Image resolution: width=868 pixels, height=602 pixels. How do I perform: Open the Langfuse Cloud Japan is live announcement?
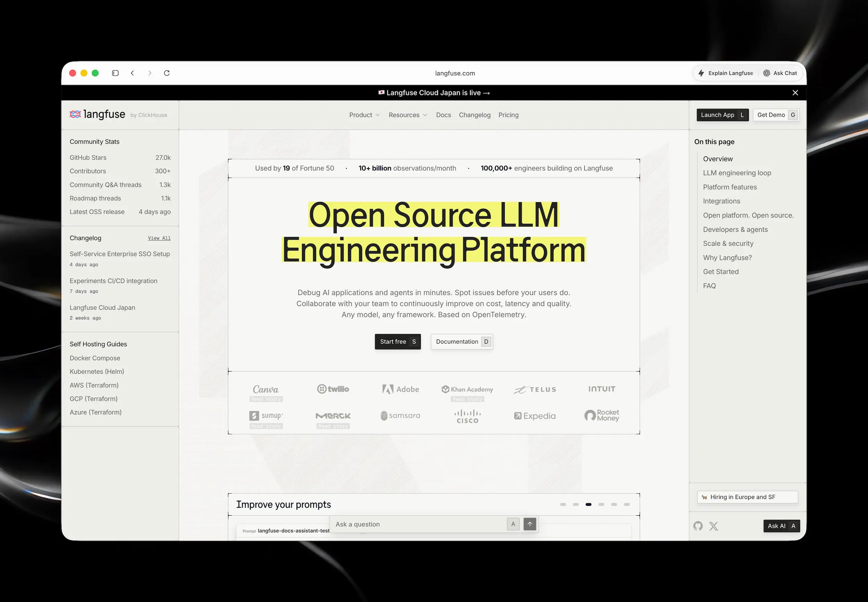pos(434,93)
